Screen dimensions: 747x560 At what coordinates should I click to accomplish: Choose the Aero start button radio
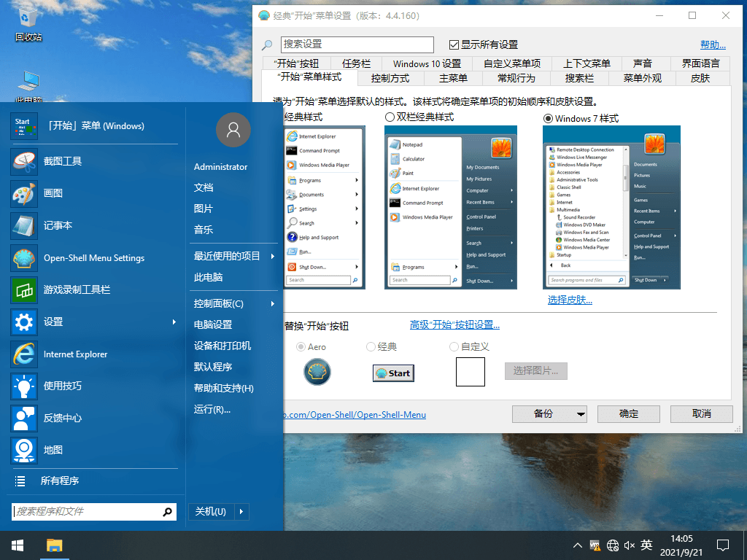[301, 347]
